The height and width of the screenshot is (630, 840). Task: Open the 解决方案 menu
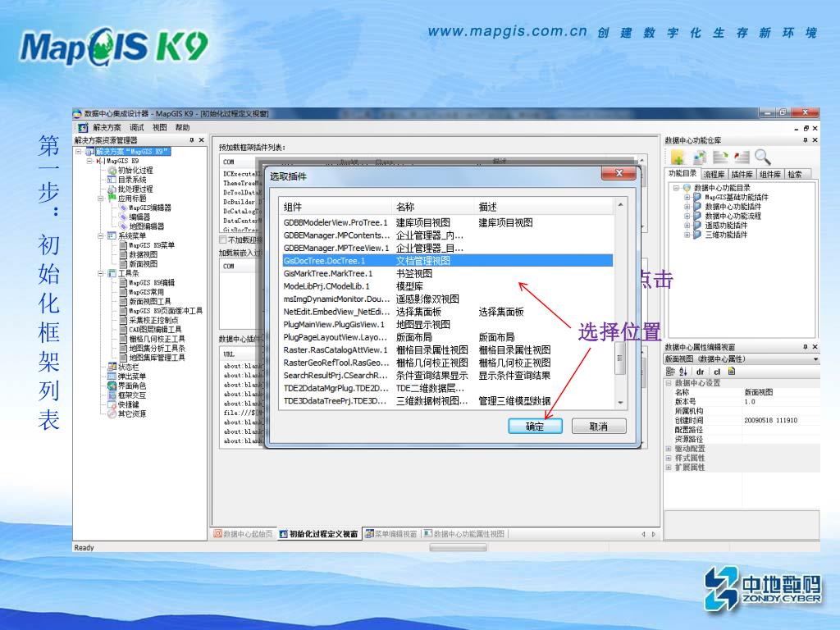point(107,127)
